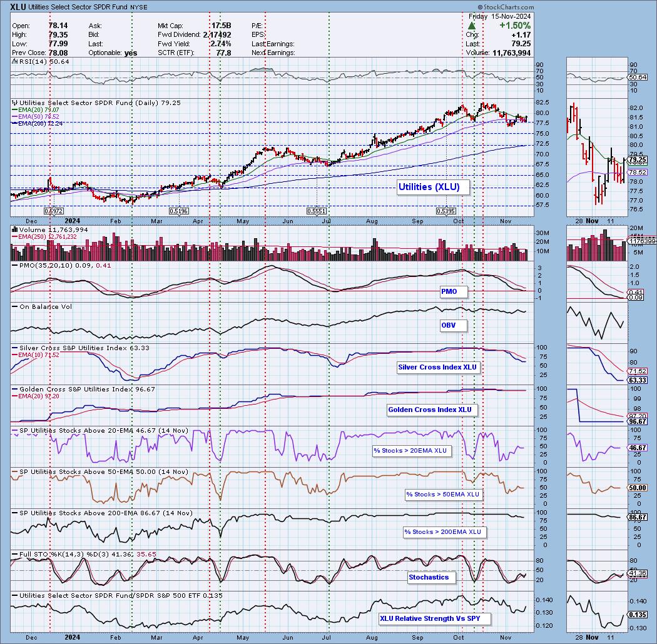Select the 'Optionable: yes' value
Viewport: 657px width, 644px height.
coord(130,53)
